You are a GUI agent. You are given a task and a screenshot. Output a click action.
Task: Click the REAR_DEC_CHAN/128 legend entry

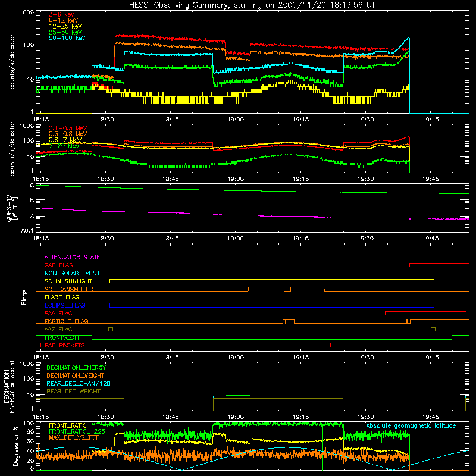pyautogui.click(x=79, y=383)
